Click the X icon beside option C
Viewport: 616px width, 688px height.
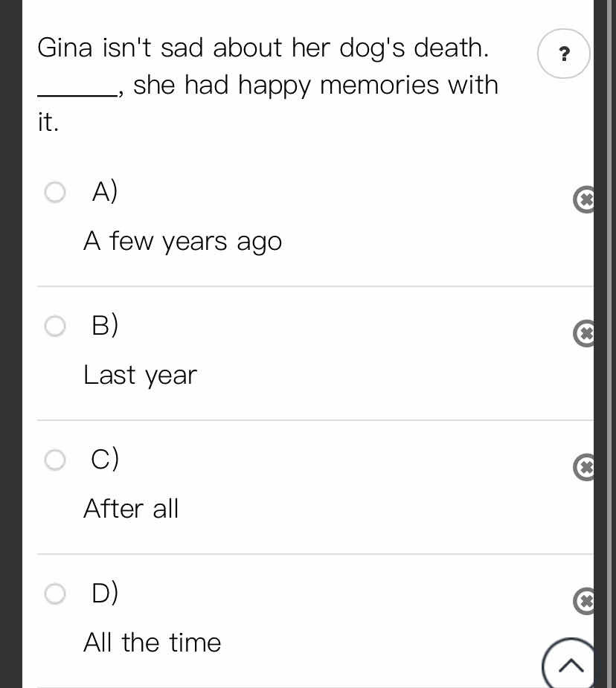coord(584,467)
